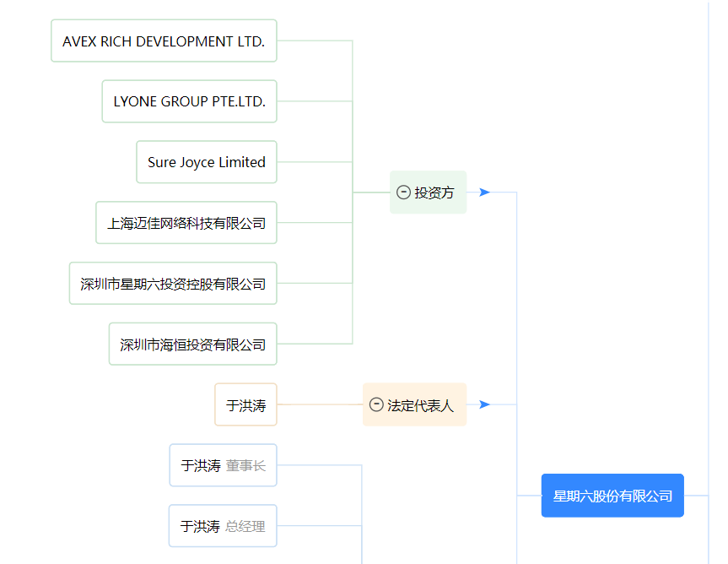Open the 上海迈佳网络科技有限公司 investor node
Viewport: 728px width, 564px height.
[186, 223]
